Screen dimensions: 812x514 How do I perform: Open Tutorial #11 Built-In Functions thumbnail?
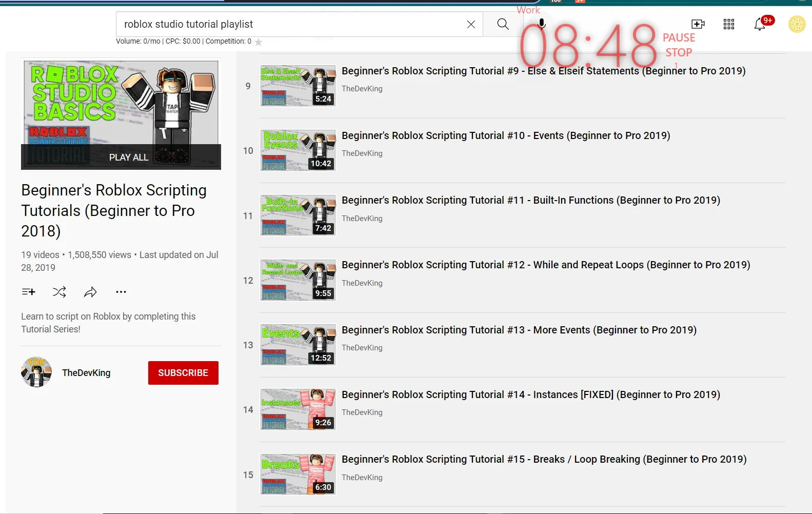pos(298,215)
